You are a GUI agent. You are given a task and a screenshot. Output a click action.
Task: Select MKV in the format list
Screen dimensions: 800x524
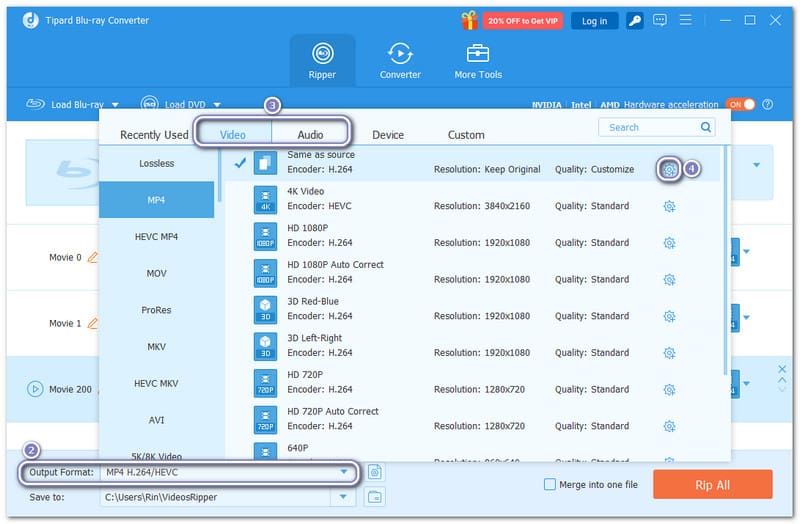(x=156, y=346)
